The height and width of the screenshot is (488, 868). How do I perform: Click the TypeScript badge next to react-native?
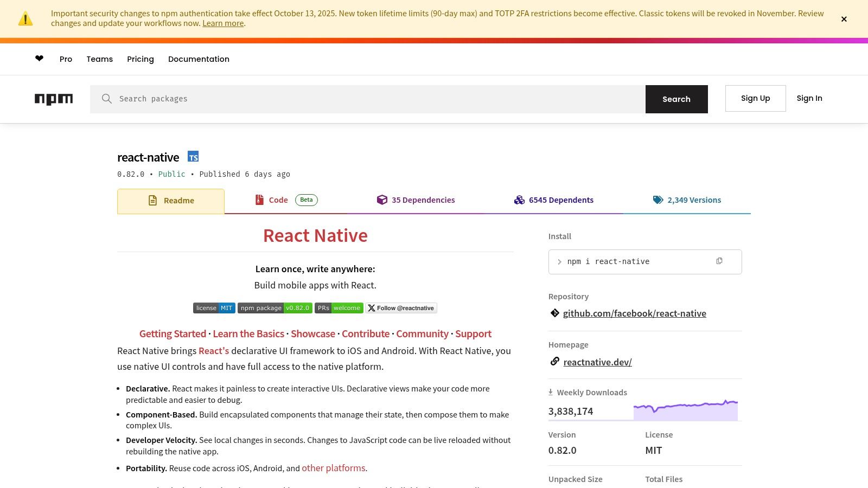click(193, 157)
